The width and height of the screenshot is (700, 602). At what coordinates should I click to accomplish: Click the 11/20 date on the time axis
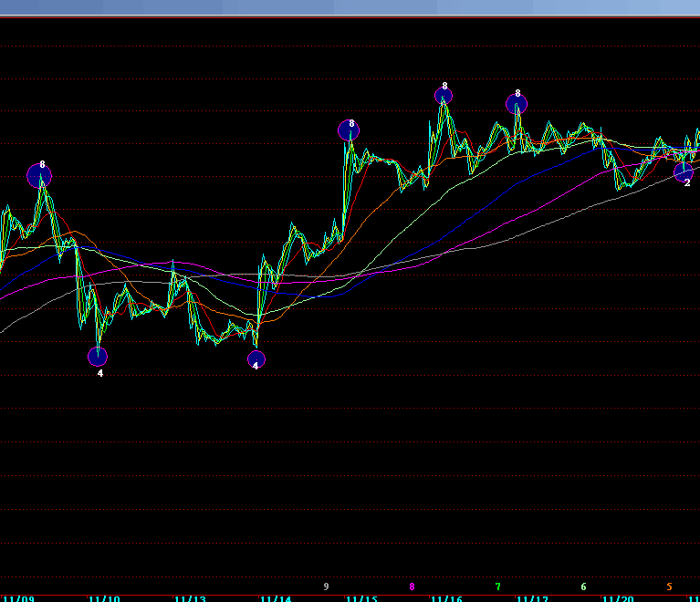(619, 598)
